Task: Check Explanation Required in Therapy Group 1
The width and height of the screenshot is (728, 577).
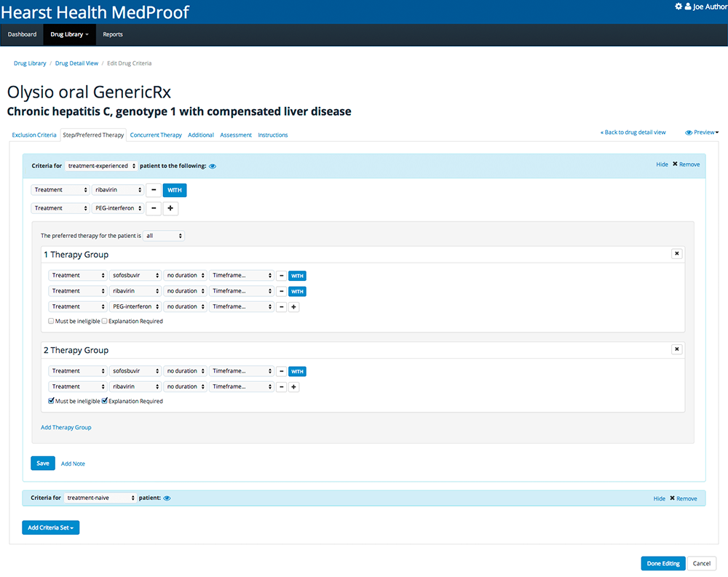Action: tap(105, 321)
